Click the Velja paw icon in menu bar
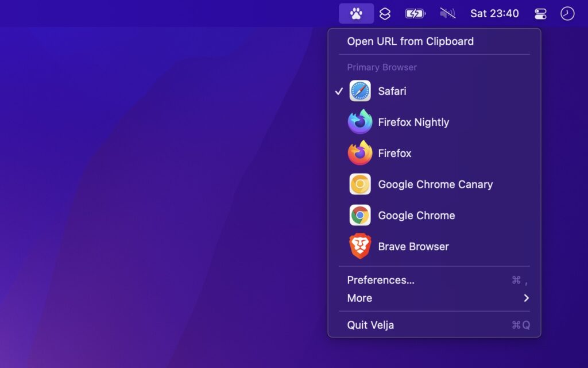The width and height of the screenshot is (588, 368). [356, 14]
